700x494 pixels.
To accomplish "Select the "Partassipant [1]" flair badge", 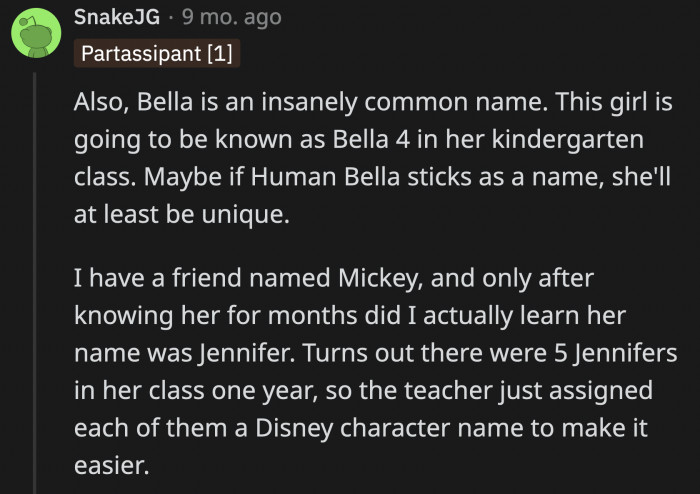I will 158,53.
